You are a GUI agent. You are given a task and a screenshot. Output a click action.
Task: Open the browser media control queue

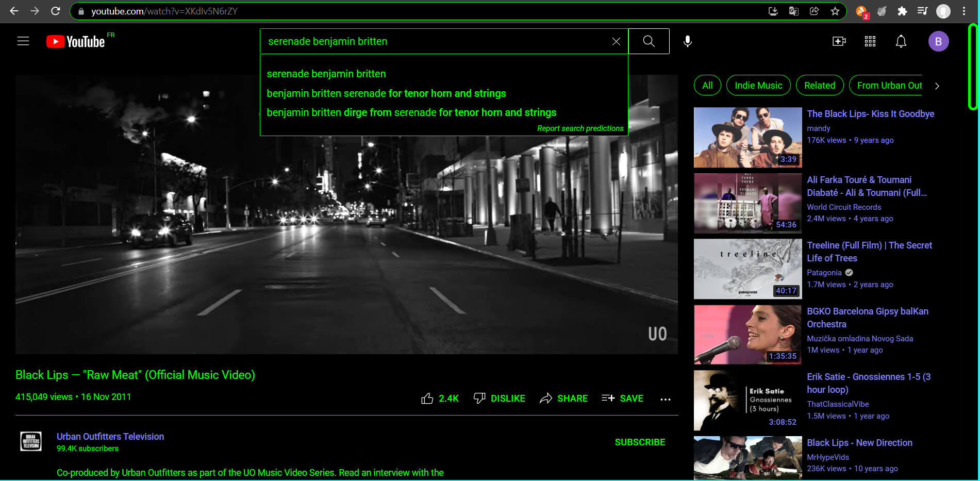click(x=922, y=11)
